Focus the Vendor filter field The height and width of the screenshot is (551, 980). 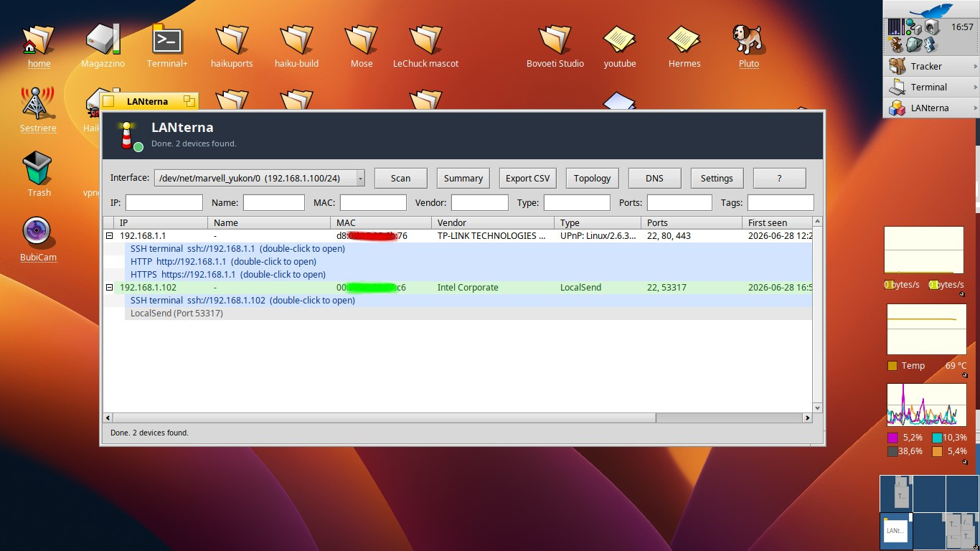click(x=479, y=202)
